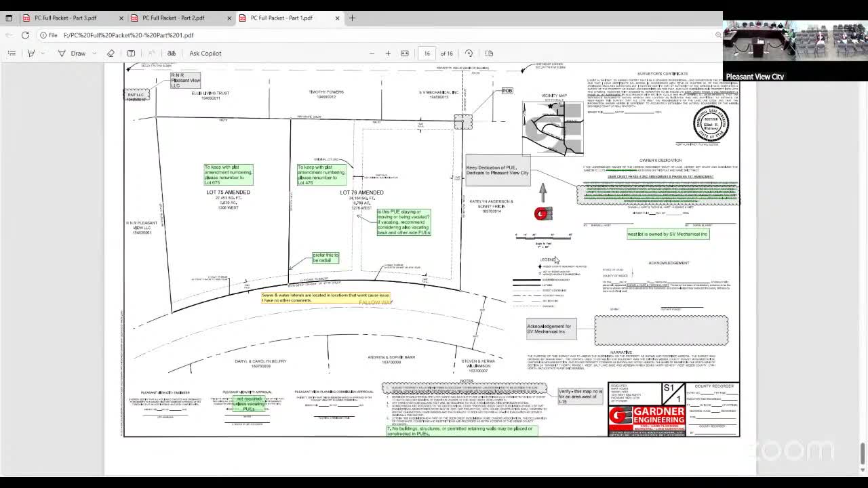Expand the highlight color dropdown arrow
The width and height of the screenshot is (868, 488).
pos(42,53)
